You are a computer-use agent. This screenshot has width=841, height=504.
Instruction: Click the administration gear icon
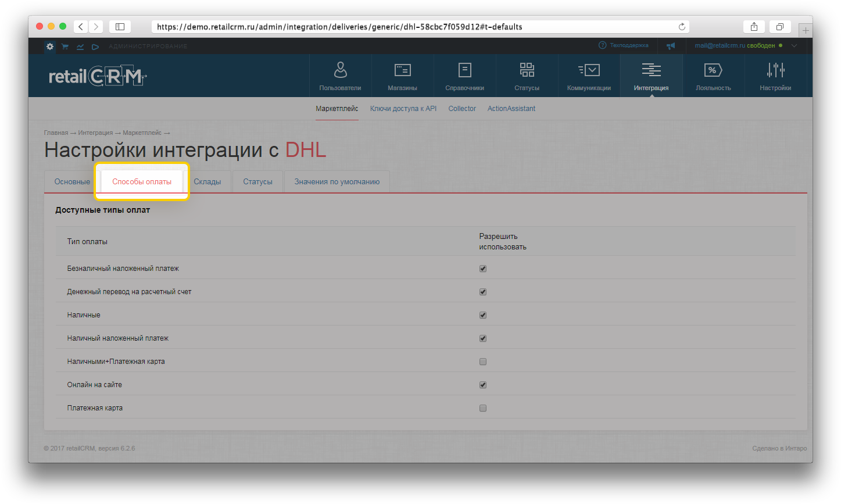point(50,46)
